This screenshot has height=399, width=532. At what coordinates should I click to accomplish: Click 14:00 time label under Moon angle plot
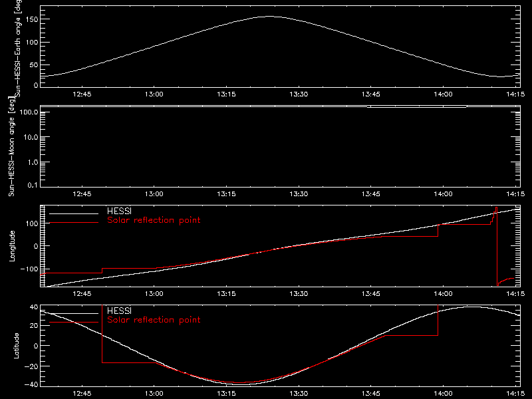(443, 194)
